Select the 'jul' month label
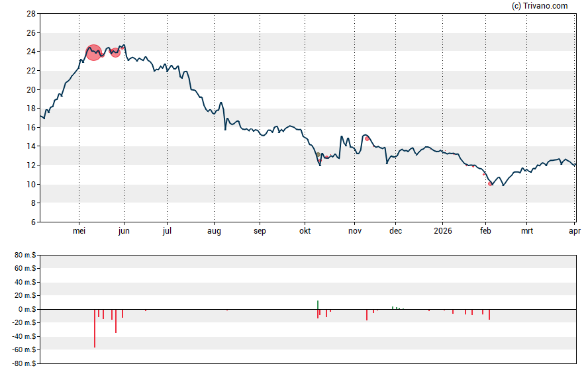Screen dimensions: 588x374 coord(167,231)
